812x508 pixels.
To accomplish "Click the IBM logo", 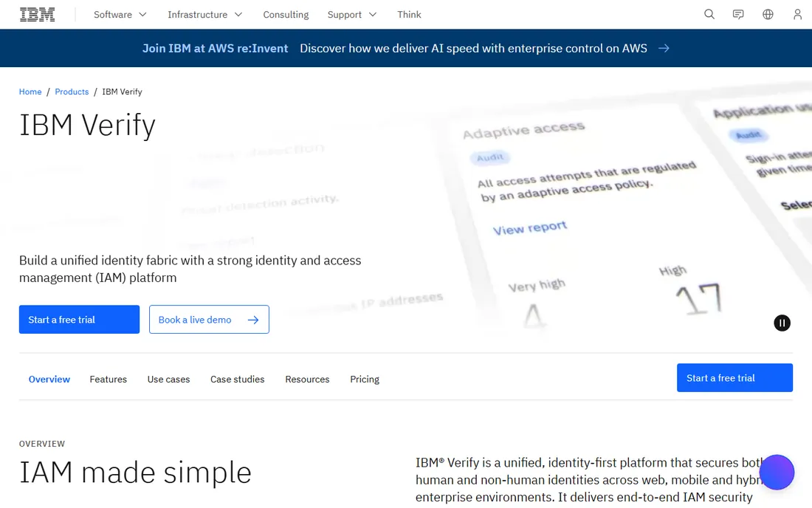I will pyautogui.click(x=38, y=15).
